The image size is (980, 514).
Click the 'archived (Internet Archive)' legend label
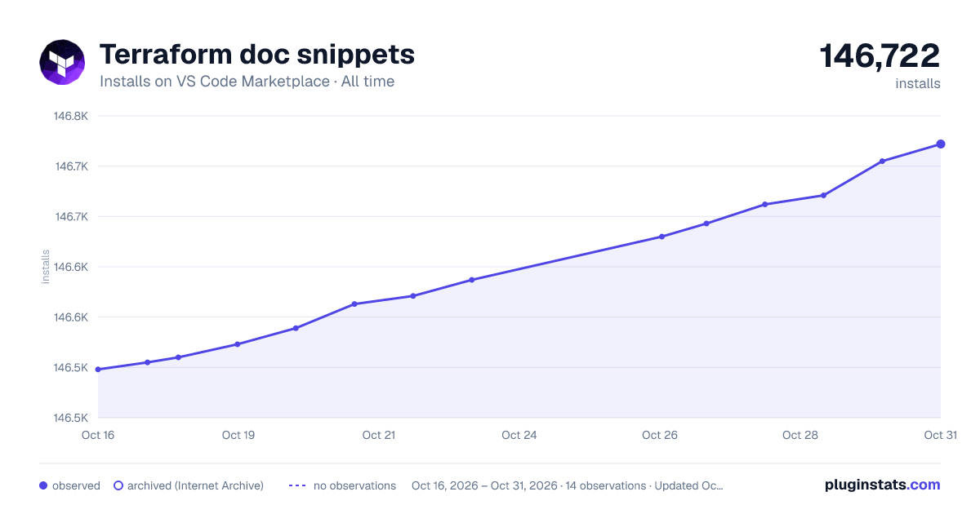point(195,485)
